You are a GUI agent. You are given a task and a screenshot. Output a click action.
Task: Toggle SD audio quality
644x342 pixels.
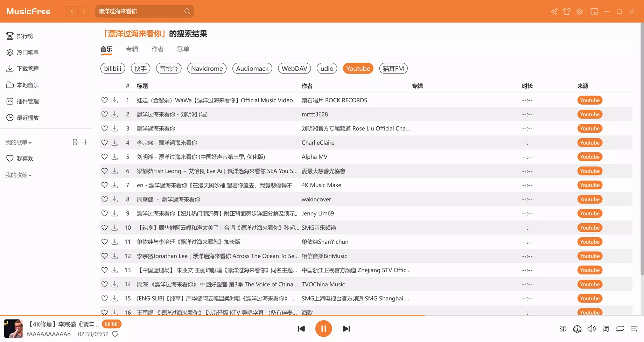(x=563, y=329)
